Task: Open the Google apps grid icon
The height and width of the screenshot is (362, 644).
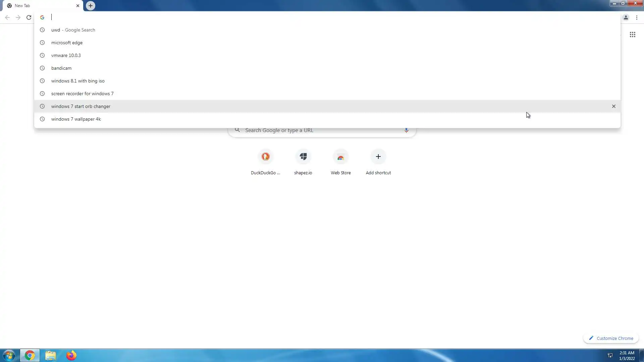Action: pos(632,35)
